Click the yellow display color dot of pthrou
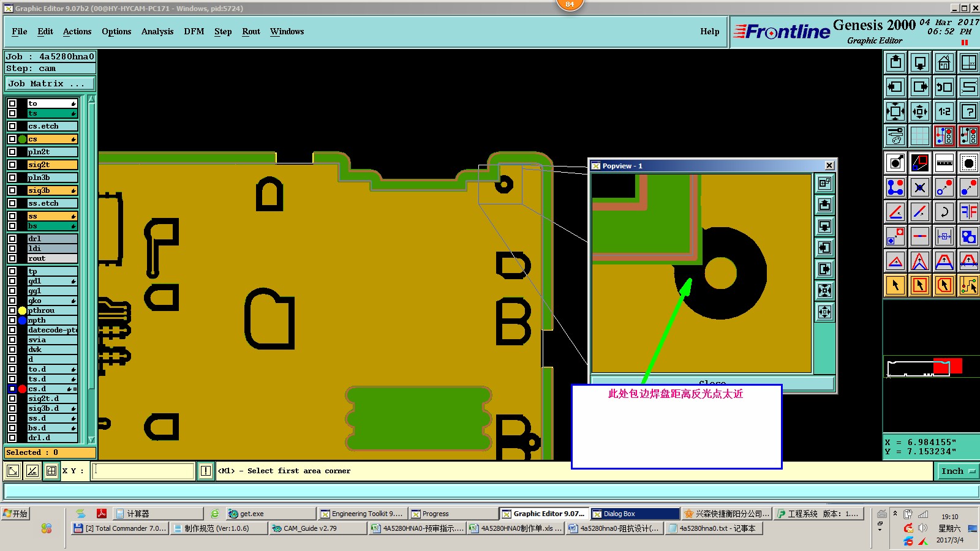The height and width of the screenshot is (551, 980). tap(22, 310)
